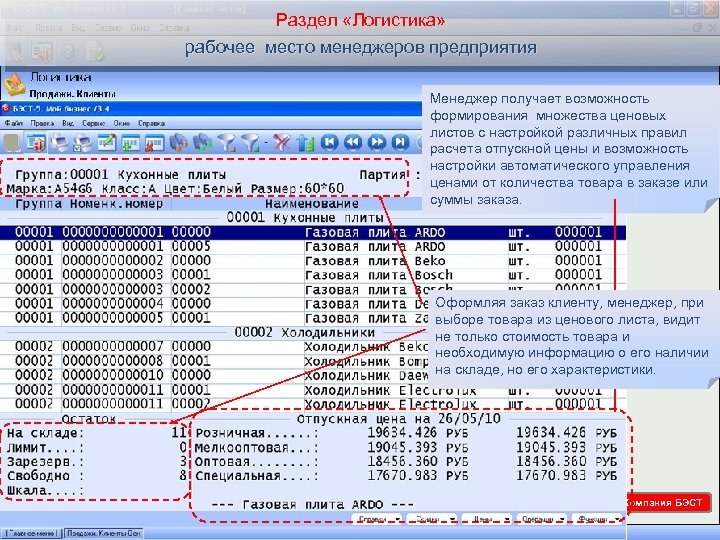720x540 pixels.
Task: Open the Окно menu
Action: (122, 123)
